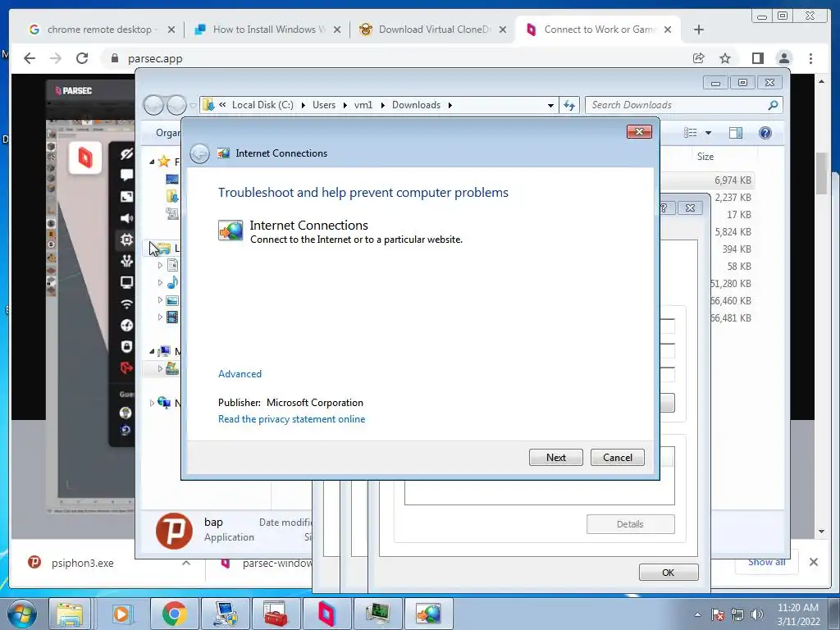The height and width of the screenshot is (630, 840).
Task: Open a new Chrome tab
Action: click(699, 30)
